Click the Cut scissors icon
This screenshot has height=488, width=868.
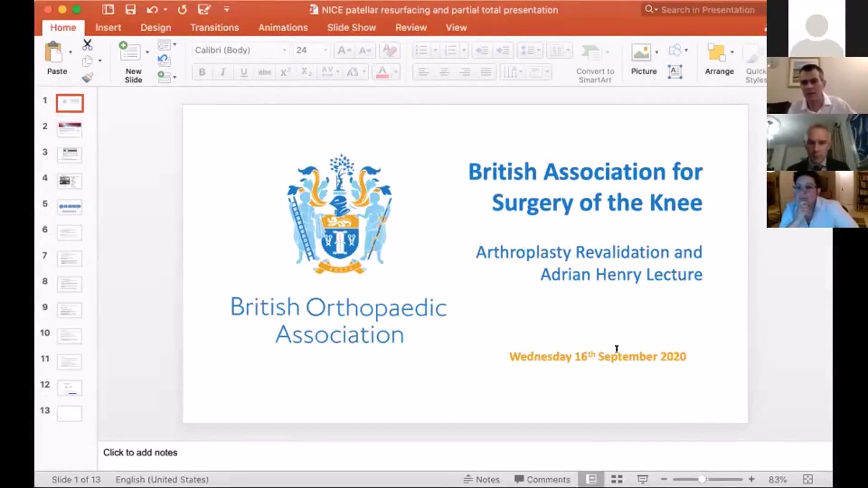pyautogui.click(x=87, y=45)
